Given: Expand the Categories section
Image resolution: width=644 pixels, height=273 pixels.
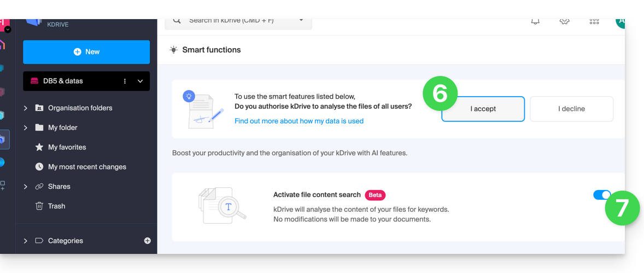Looking at the screenshot, I should [26, 241].
